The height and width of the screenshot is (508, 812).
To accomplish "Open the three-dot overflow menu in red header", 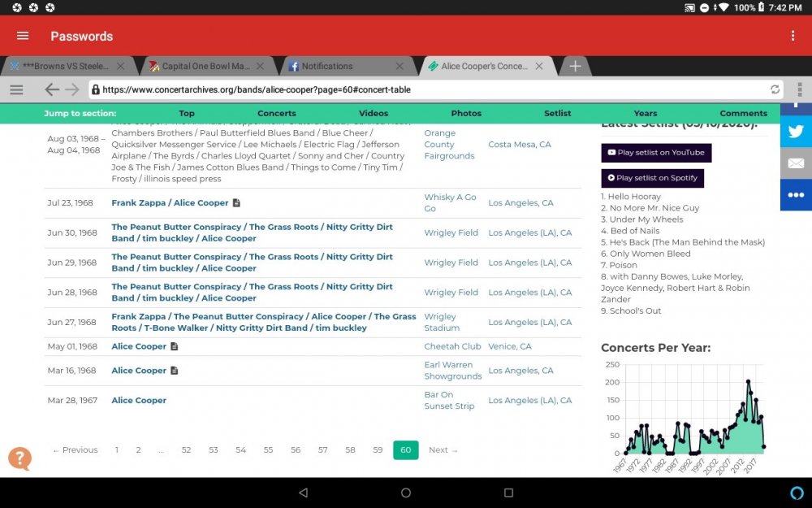I will pyautogui.click(x=793, y=35).
